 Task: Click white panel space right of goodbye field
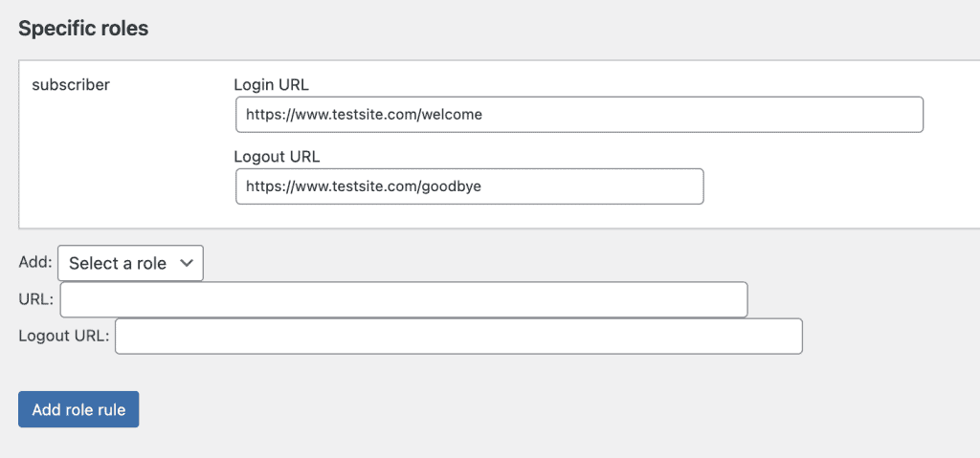(837, 186)
